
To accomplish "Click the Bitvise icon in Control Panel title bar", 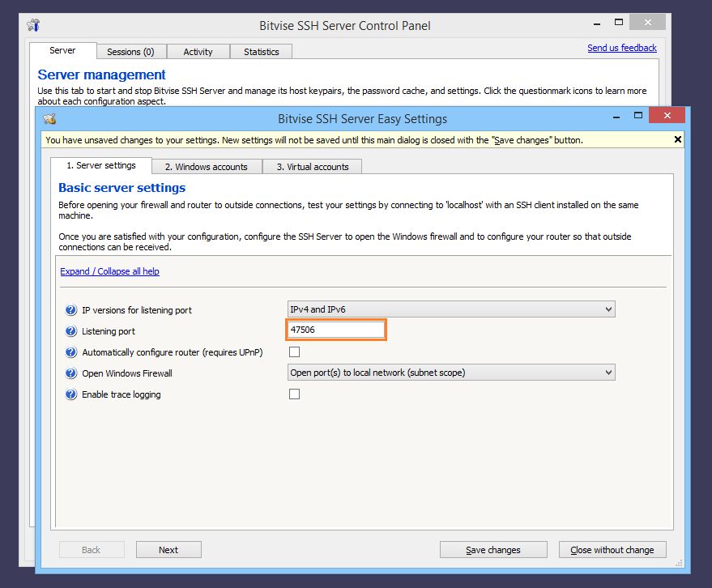I will pos(32,25).
